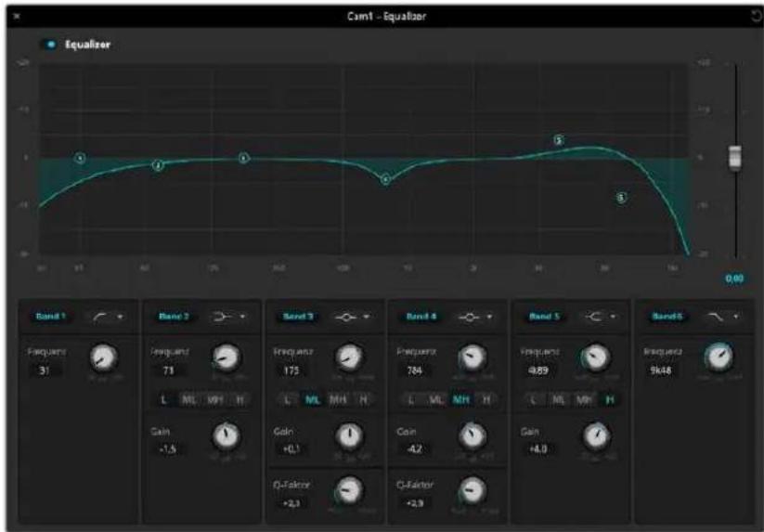Click the Band 3 Gain knob
The height and width of the screenshot is (532, 764).
point(349,436)
